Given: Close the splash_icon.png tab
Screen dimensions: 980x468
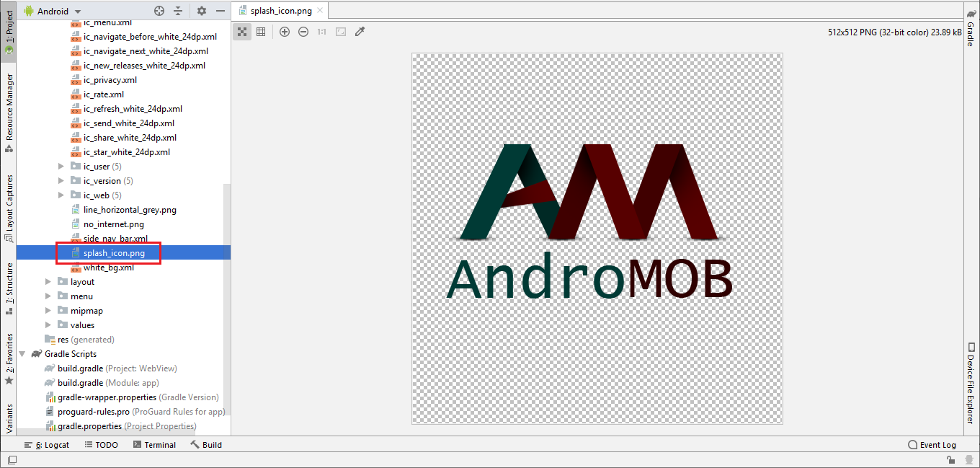Looking at the screenshot, I should pyautogui.click(x=320, y=11).
